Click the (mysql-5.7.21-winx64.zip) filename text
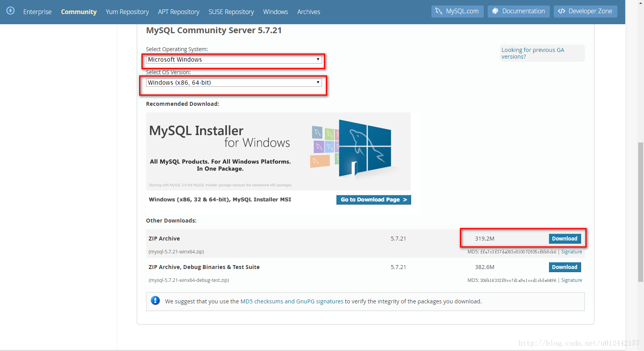 [x=176, y=252]
